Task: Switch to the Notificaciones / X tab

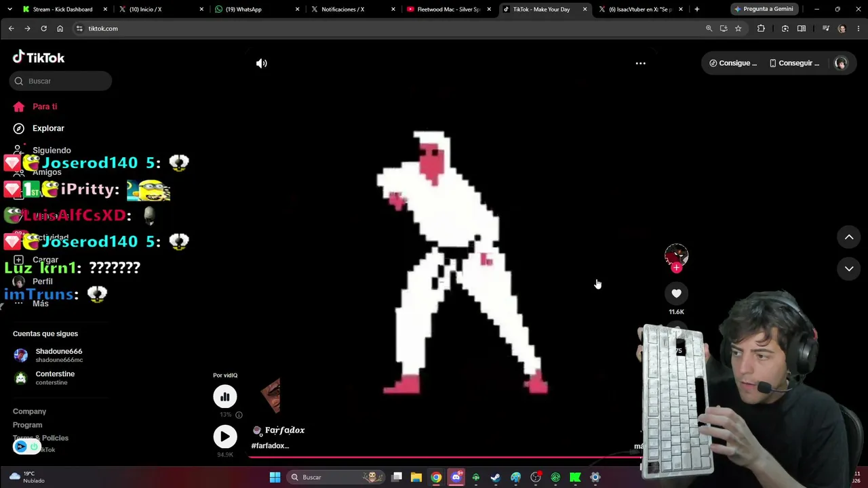Action: point(352,9)
